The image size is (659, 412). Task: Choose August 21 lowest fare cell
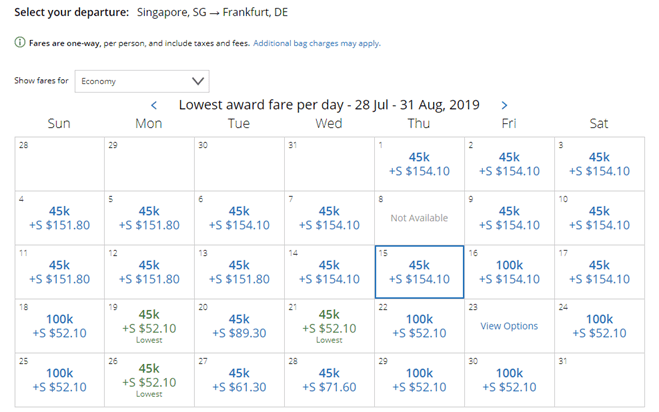329,326
